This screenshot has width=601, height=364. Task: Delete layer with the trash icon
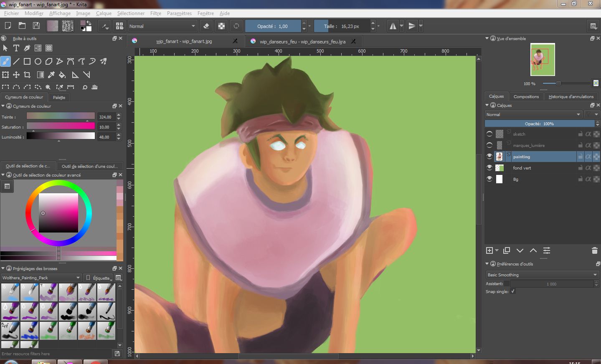click(x=595, y=250)
